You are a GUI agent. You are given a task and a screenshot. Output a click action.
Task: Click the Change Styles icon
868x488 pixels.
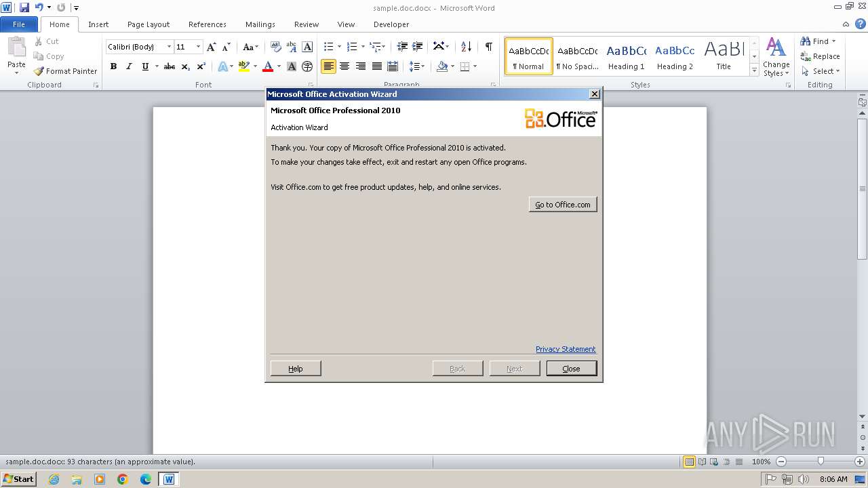[776, 57]
